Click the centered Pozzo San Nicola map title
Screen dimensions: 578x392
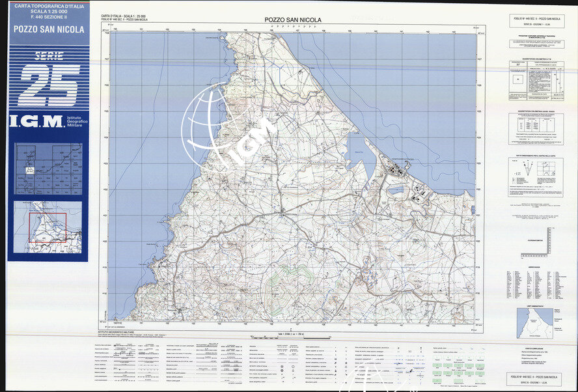click(293, 20)
